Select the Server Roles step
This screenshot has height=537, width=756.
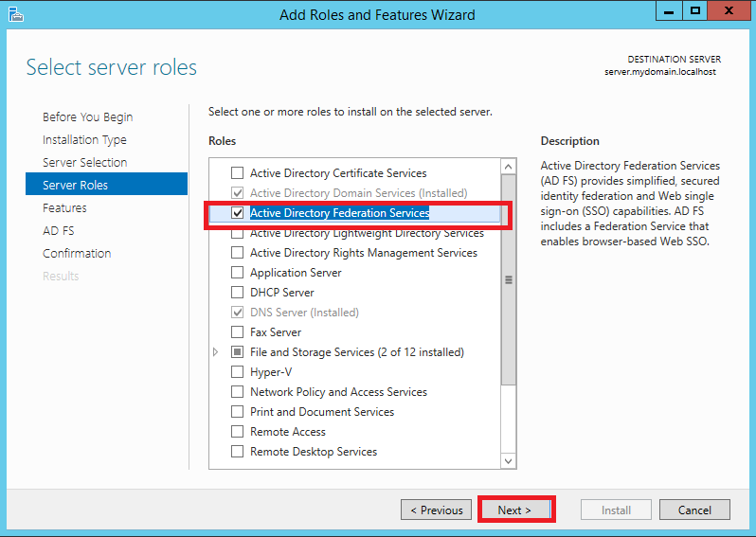point(106,185)
